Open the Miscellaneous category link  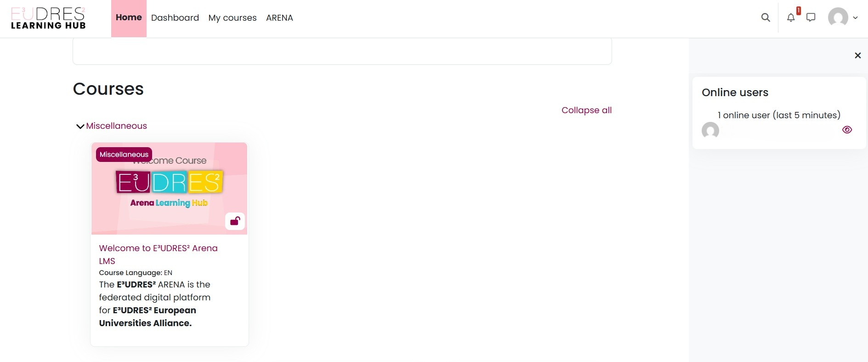[x=116, y=126]
